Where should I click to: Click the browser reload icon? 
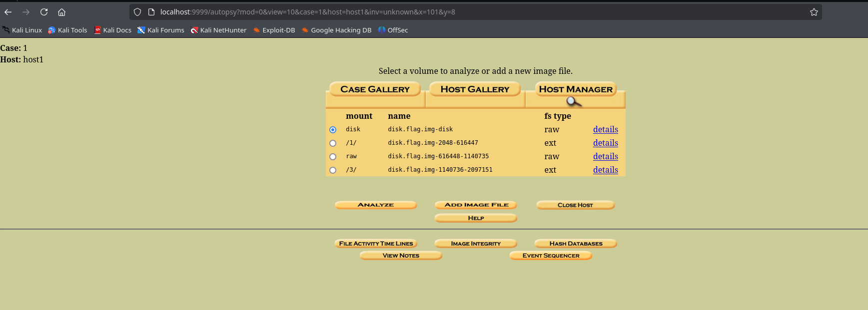click(x=44, y=12)
